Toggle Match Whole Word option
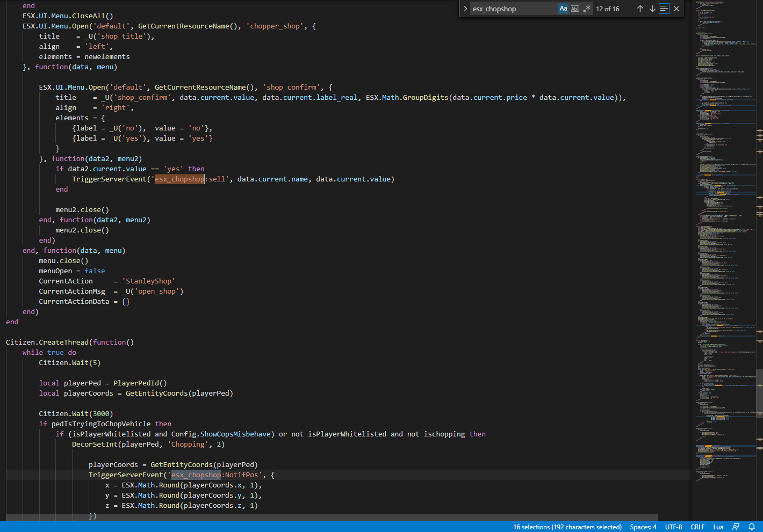 click(x=575, y=9)
